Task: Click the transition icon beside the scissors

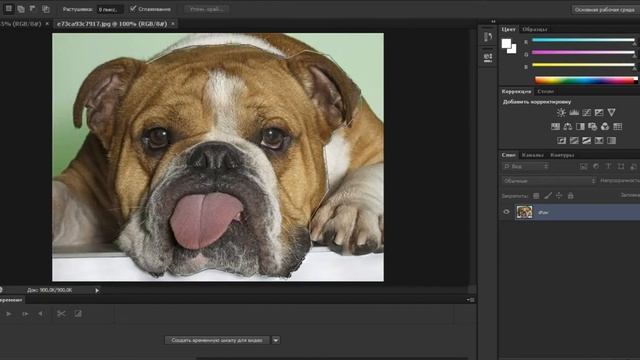Action: [x=78, y=313]
